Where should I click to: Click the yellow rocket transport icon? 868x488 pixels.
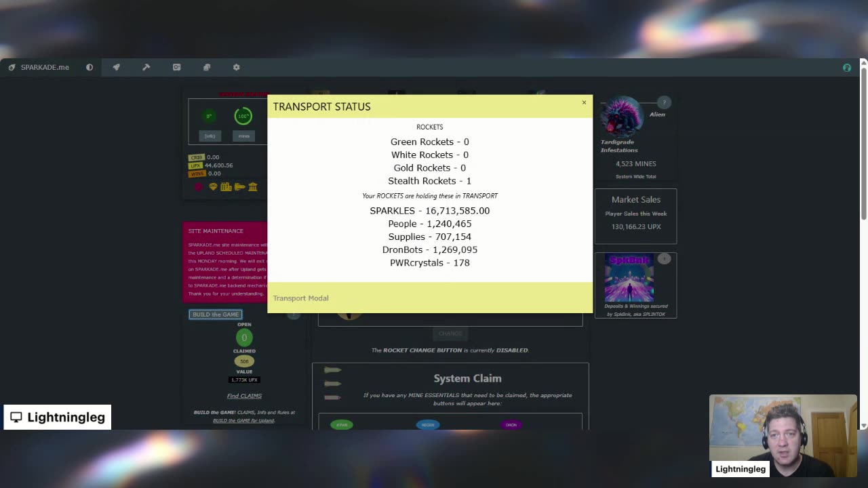tap(239, 187)
